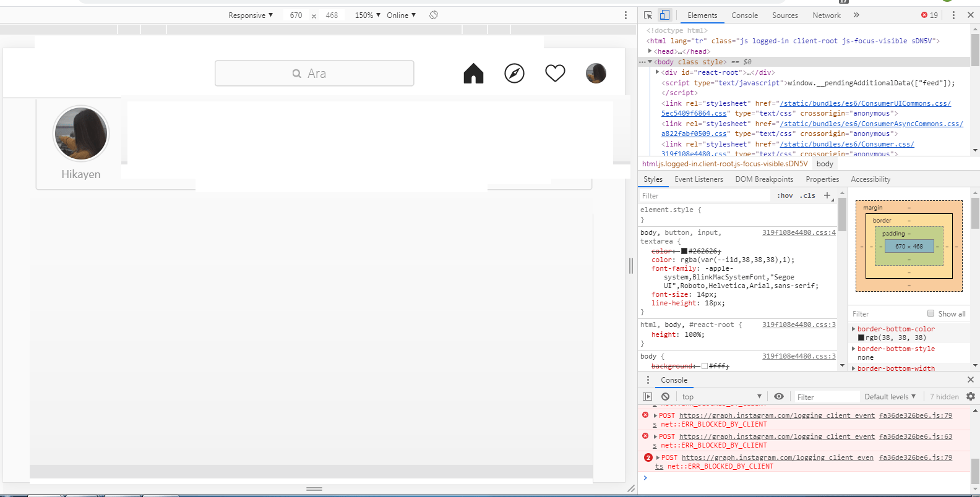The height and width of the screenshot is (497, 980).
Task: Rotate device orientation icon
Action: 434,15
